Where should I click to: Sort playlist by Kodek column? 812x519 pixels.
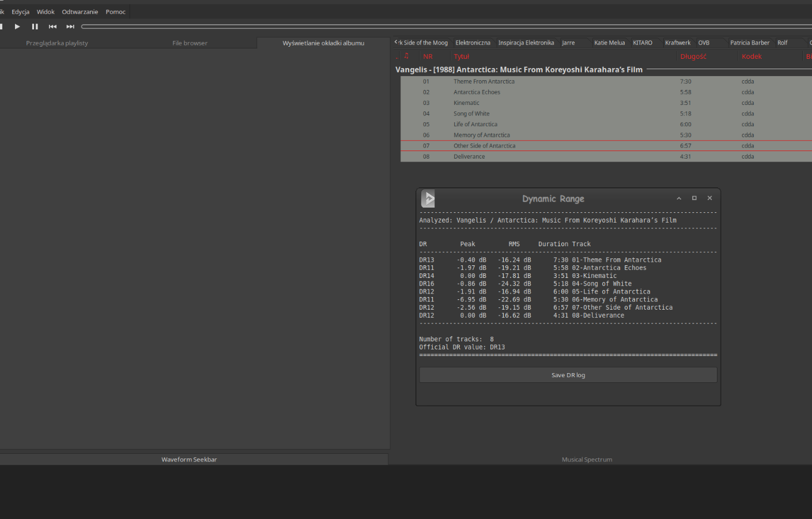click(x=751, y=57)
